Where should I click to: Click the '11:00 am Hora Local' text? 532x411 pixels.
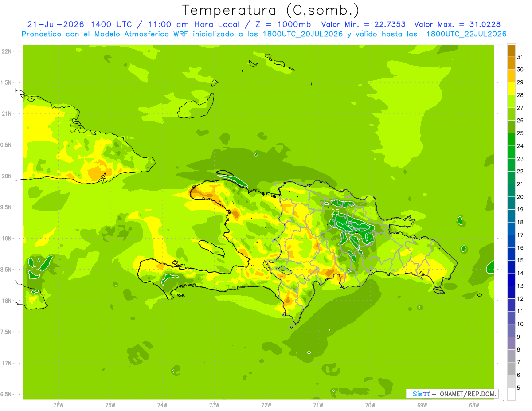(195, 24)
